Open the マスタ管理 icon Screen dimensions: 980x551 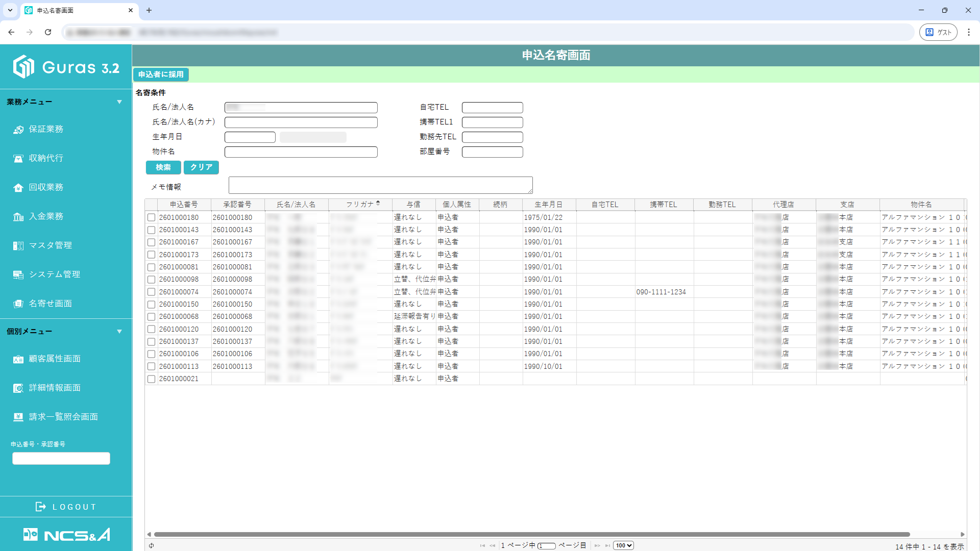pos(18,246)
